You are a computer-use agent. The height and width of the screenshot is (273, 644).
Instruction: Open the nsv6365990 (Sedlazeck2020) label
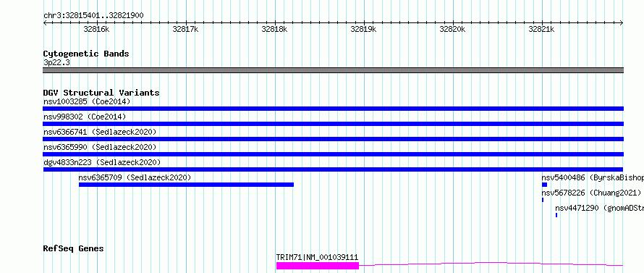point(100,147)
